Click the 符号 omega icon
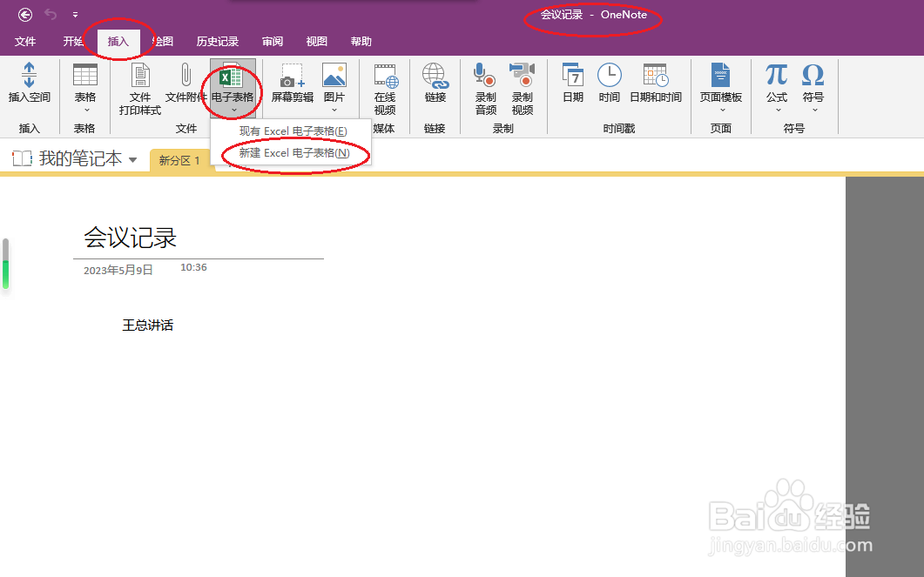This screenshot has width=924, height=577. point(813,76)
